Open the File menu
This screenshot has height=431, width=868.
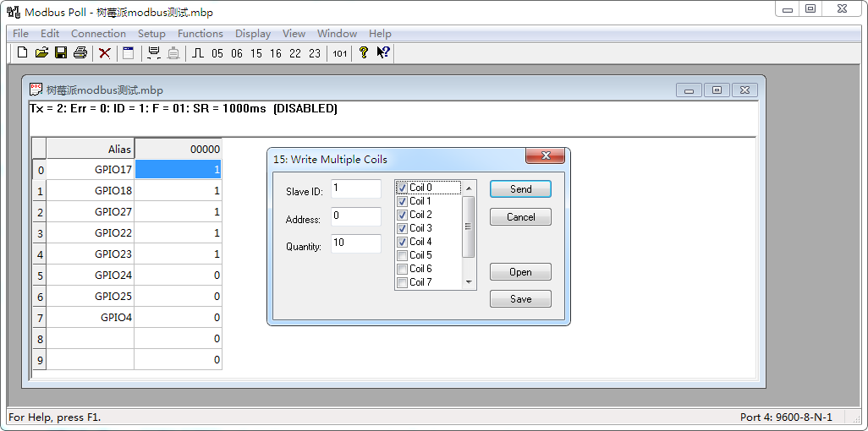[x=20, y=33]
